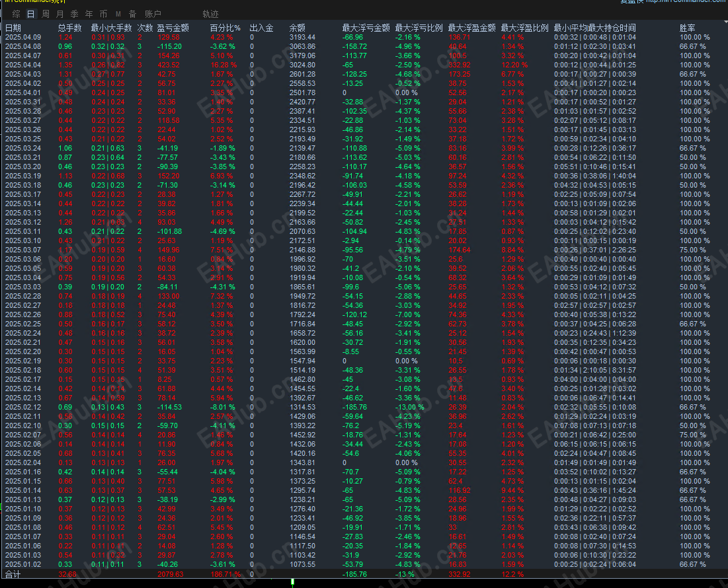Click the 百分比% column header
The image size is (728, 588).
pos(225,28)
